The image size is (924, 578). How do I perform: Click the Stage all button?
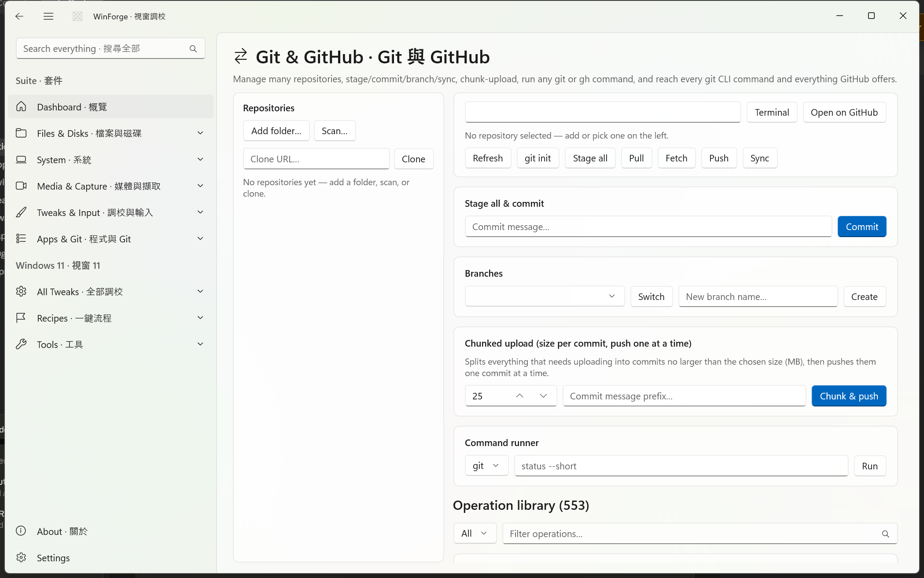tap(590, 158)
